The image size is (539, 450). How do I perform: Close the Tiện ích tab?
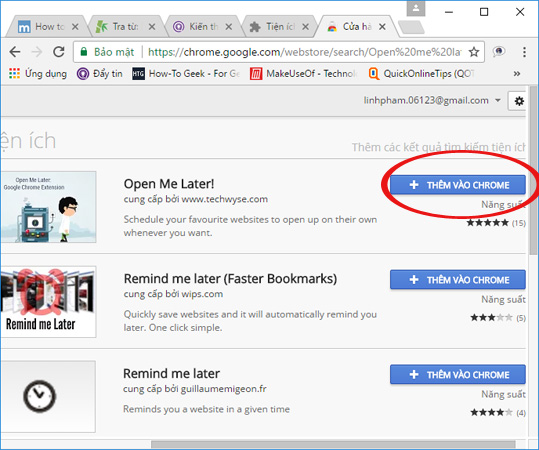pos(305,26)
